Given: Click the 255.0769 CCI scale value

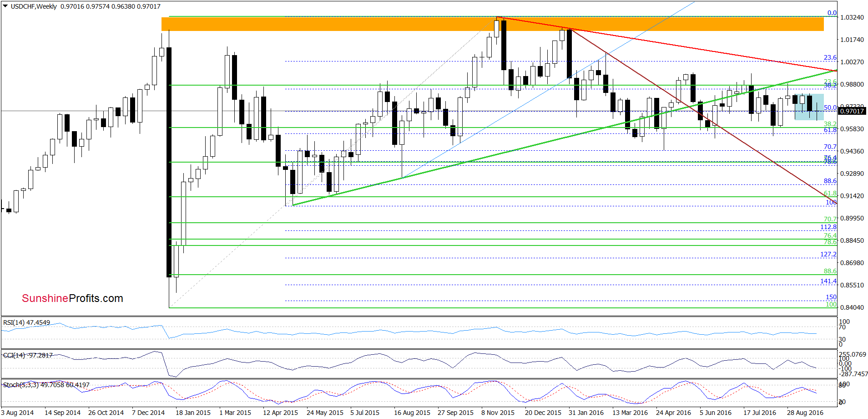Looking at the screenshot, I should click(x=853, y=354).
